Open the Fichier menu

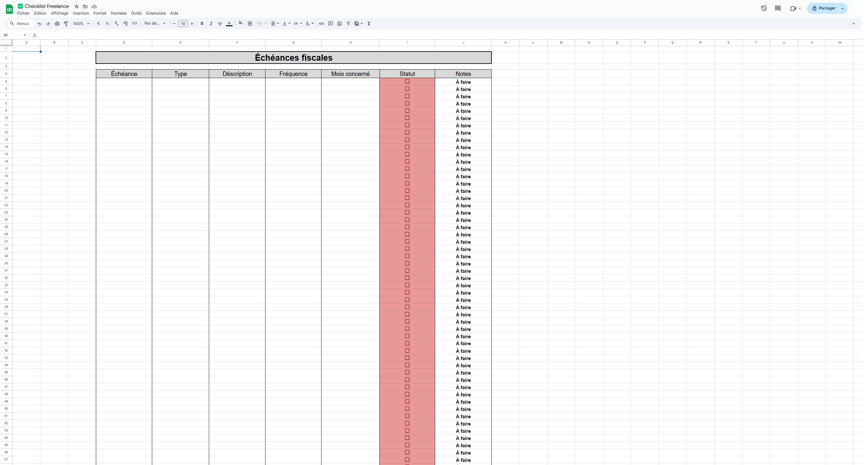tap(23, 13)
